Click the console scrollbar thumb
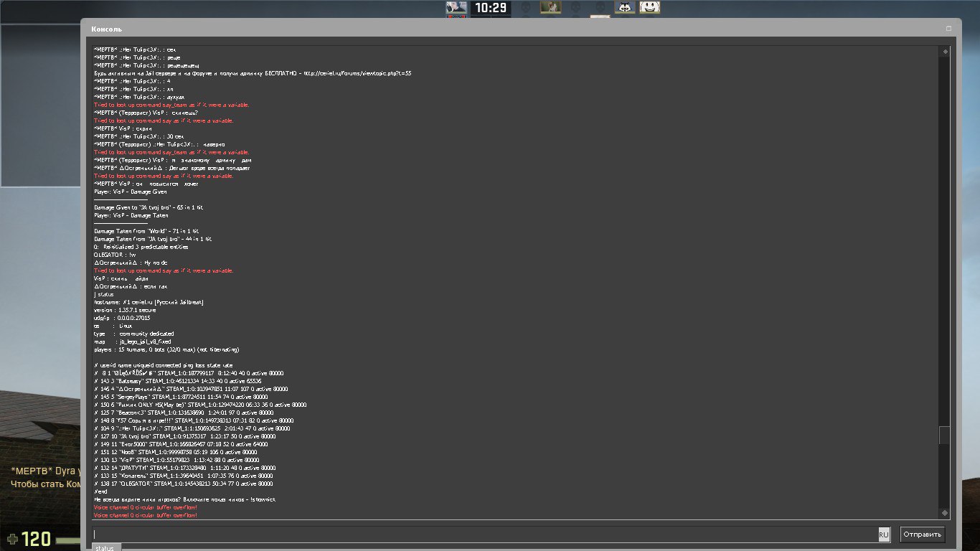Viewport: 980px width, 551px height. (944, 435)
